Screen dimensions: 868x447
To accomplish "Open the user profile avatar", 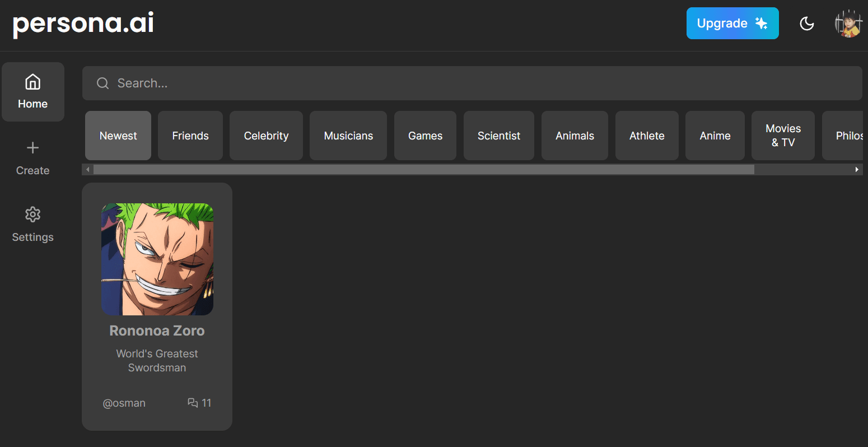I will 848,24.
